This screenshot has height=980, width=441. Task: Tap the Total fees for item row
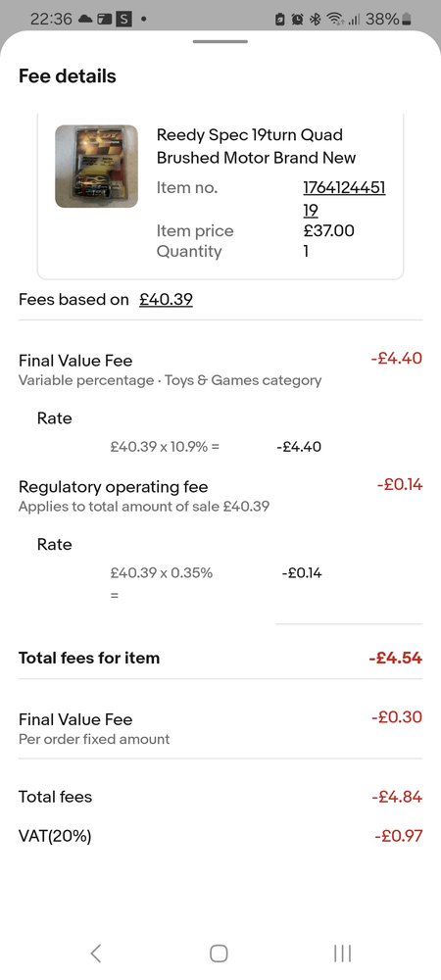point(220,658)
